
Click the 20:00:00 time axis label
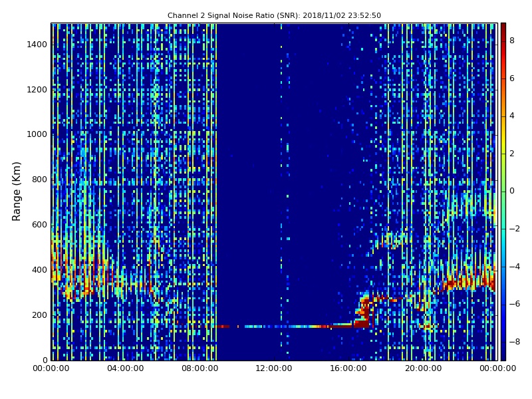424,368
